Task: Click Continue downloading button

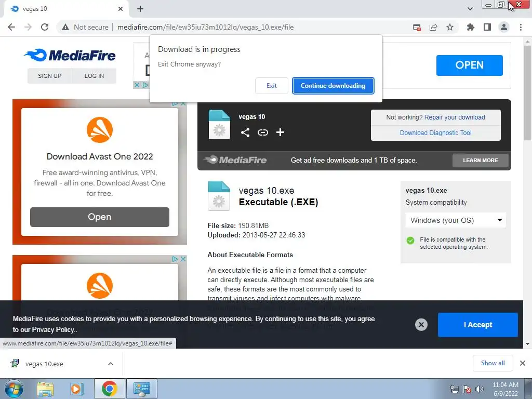Action: click(333, 86)
